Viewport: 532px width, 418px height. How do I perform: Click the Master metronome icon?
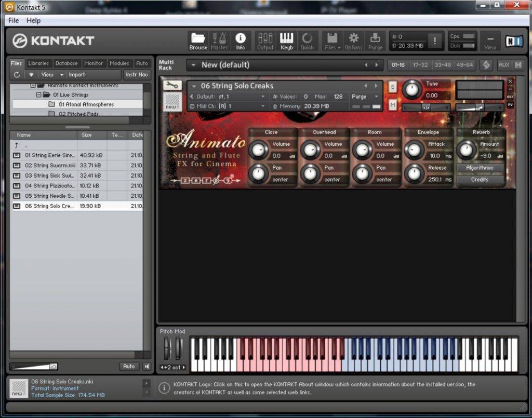click(219, 41)
